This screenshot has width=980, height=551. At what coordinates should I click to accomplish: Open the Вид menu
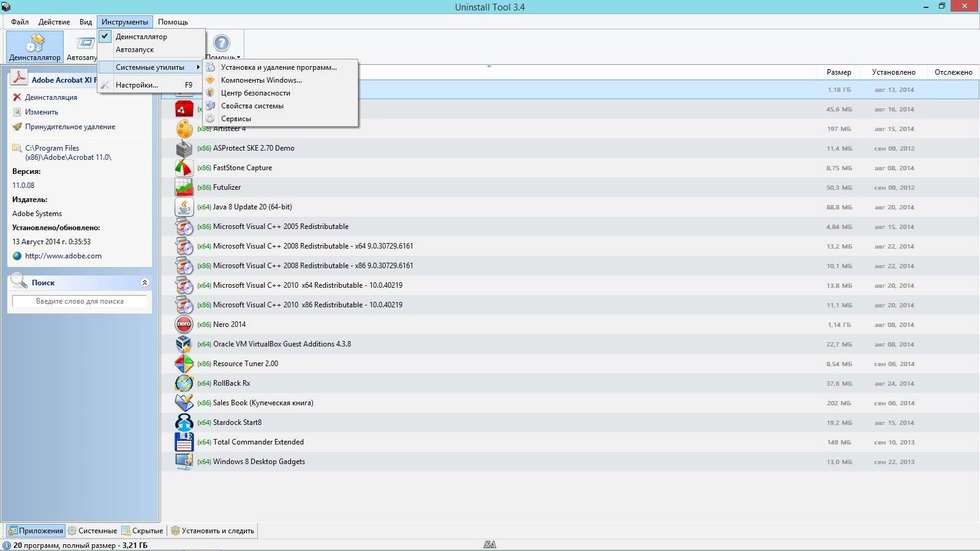pos(86,22)
